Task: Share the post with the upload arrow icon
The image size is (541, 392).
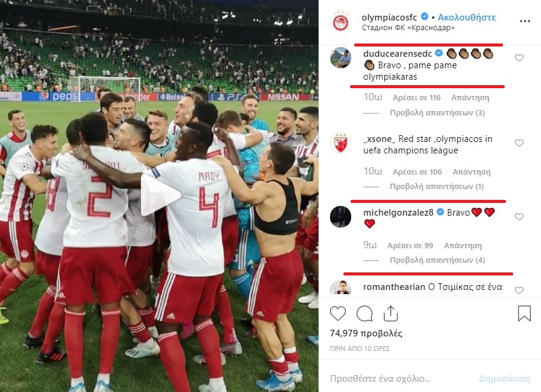Action: (x=390, y=313)
